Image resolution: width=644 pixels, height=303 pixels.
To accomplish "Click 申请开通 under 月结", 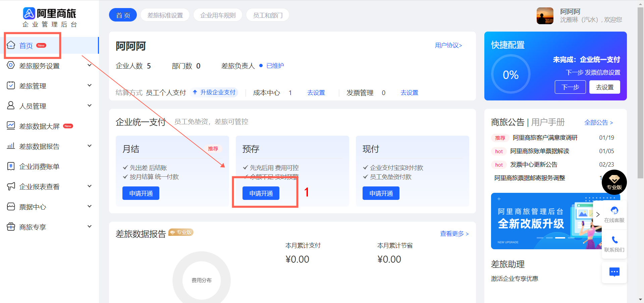I will (x=141, y=193).
